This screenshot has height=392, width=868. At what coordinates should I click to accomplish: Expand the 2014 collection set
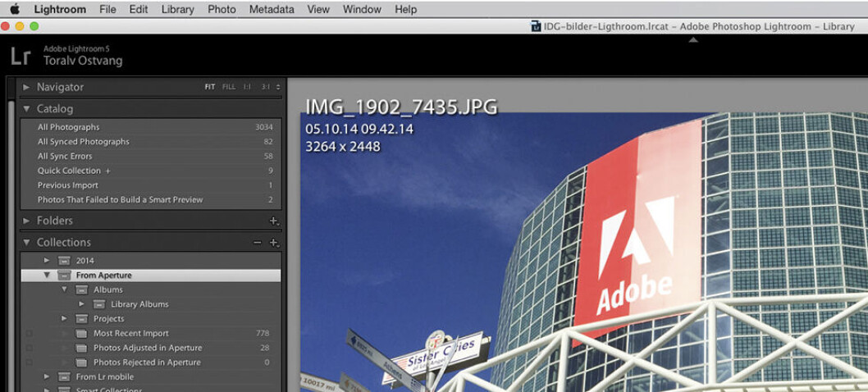click(47, 261)
